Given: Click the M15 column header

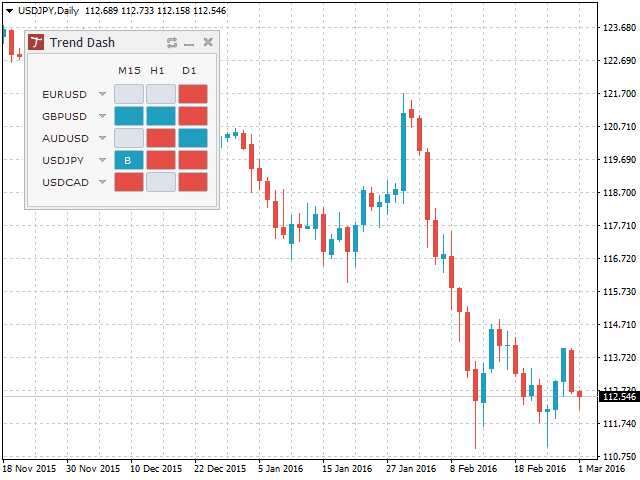Looking at the screenshot, I should click(129, 71).
